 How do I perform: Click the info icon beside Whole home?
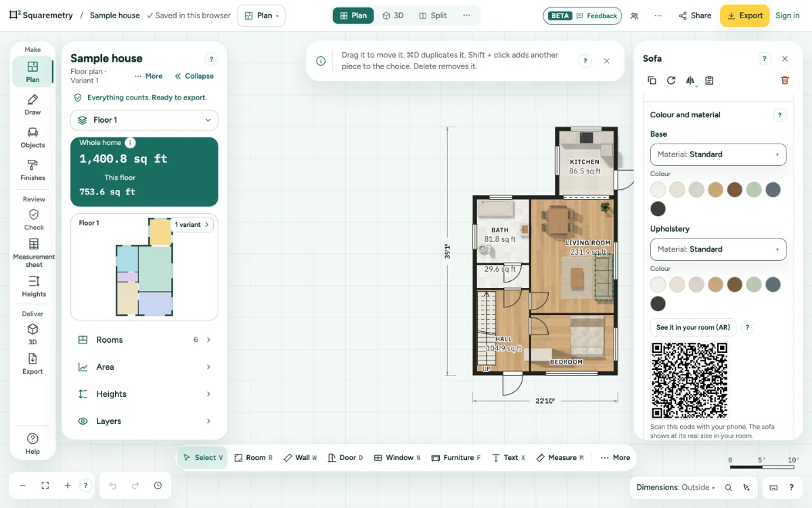click(x=130, y=143)
